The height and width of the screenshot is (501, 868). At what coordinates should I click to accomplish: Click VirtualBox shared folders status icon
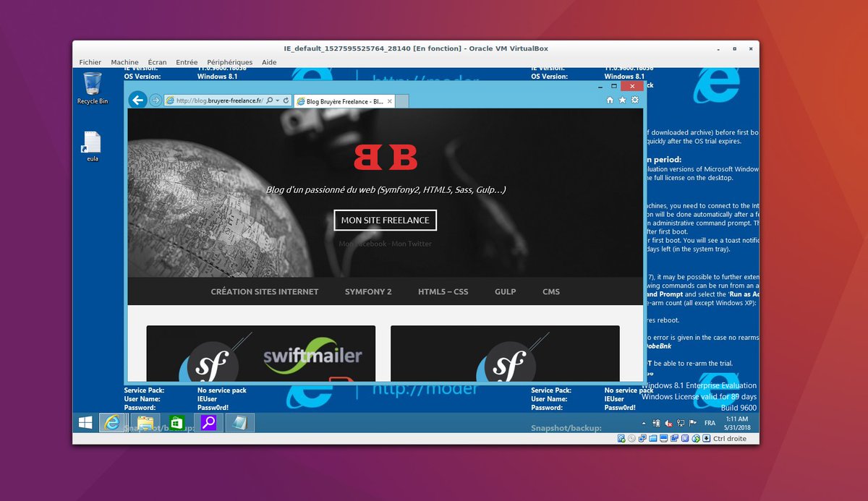(653, 438)
